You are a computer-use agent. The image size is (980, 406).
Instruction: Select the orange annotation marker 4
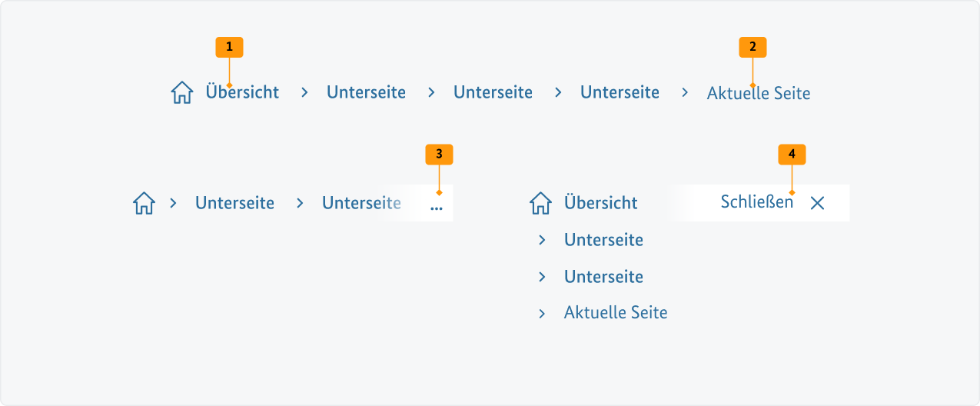(792, 154)
